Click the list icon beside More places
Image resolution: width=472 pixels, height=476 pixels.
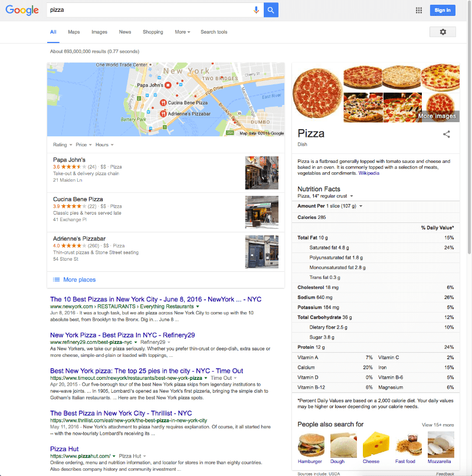click(56, 279)
